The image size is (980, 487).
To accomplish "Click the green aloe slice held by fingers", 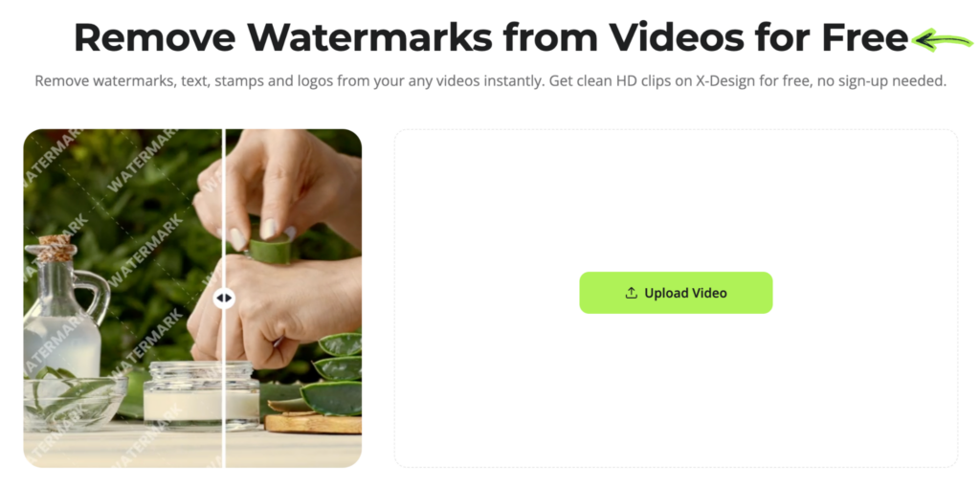I will coord(270,247).
